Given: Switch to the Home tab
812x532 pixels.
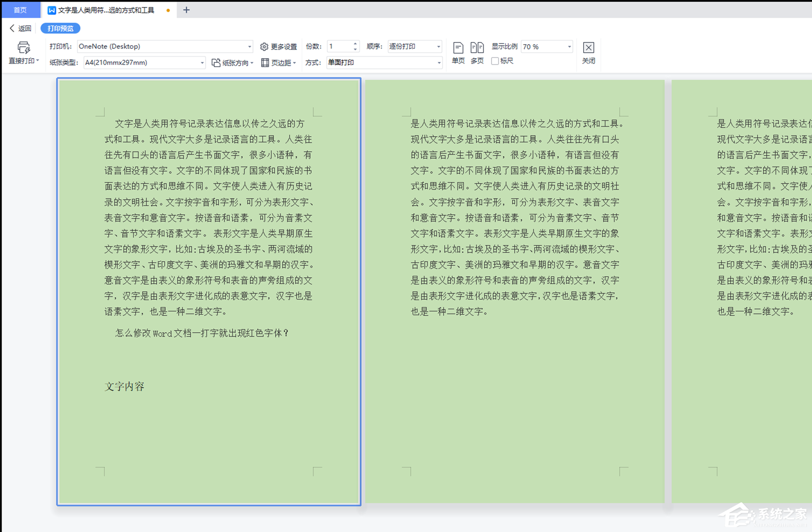Looking at the screenshot, I should click(20, 10).
